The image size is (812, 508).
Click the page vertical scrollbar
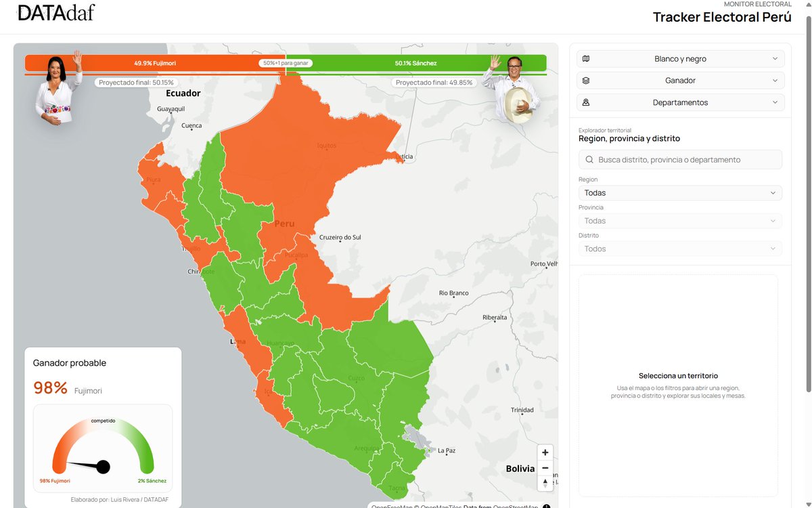[x=808, y=203]
